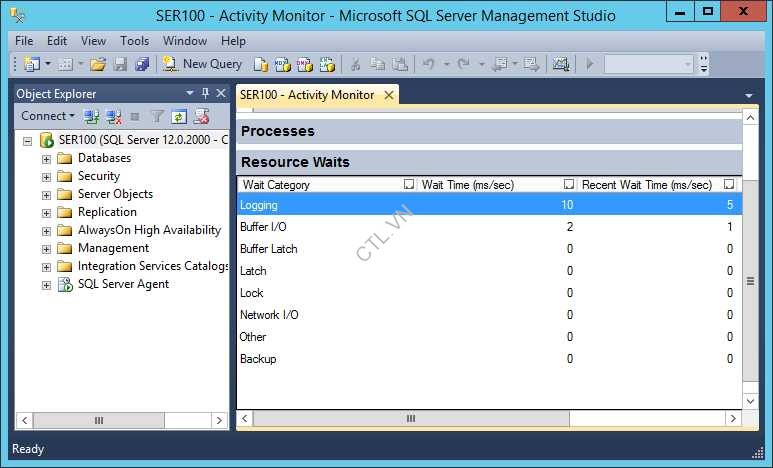
Task: Expand the Replication folder
Action: point(46,213)
